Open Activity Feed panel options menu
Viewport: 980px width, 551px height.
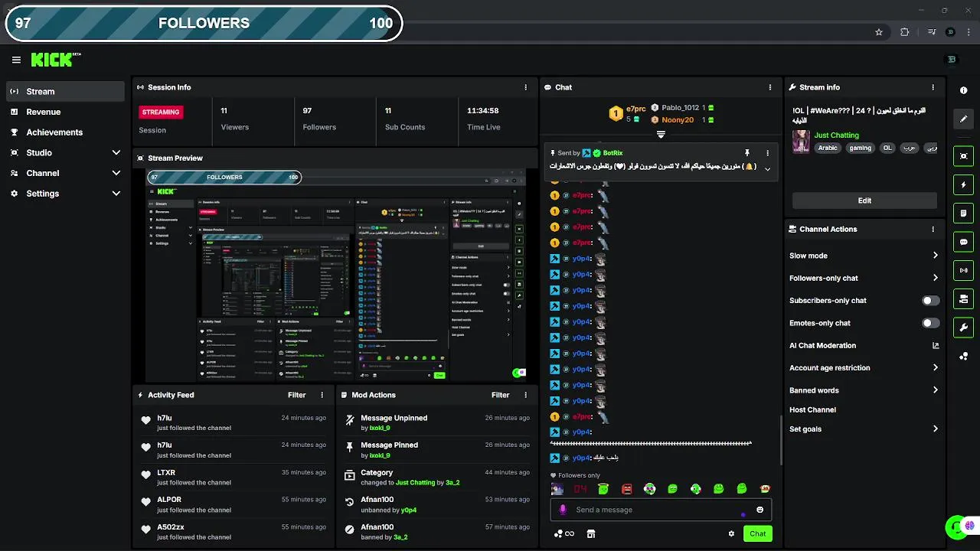tap(322, 395)
